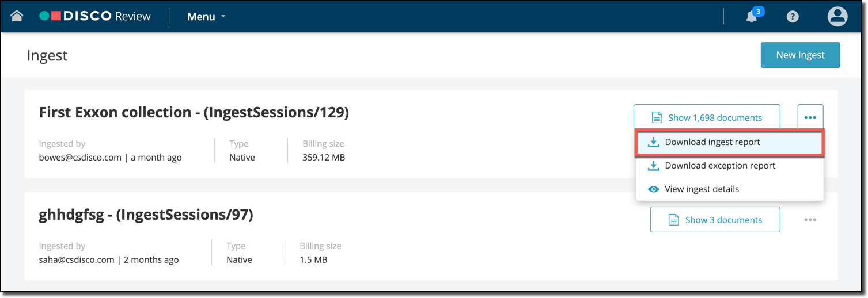The height and width of the screenshot is (298, 868).
Task: Open the user profile avatar
Action: (837, 16)
